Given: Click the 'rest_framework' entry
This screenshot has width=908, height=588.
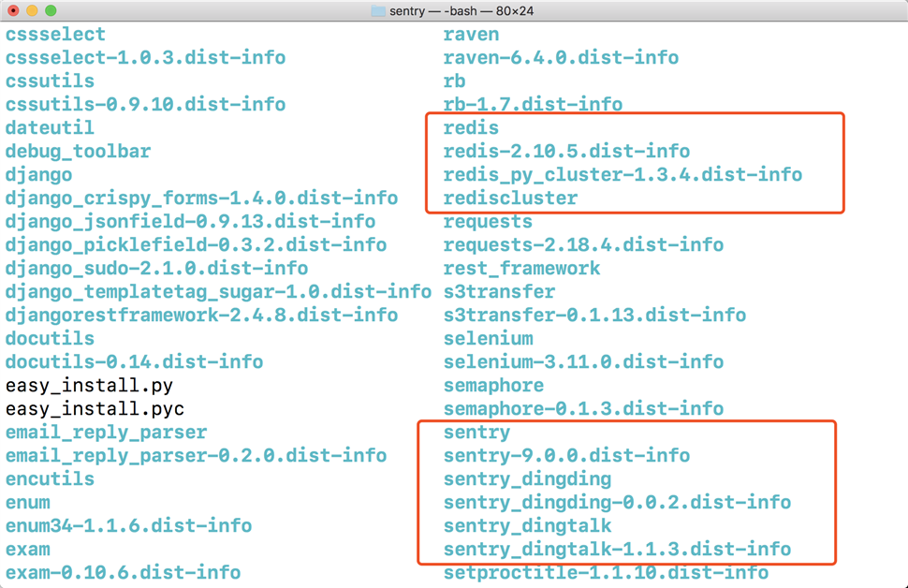Looking at the screenshot, I should pos(521,269).
